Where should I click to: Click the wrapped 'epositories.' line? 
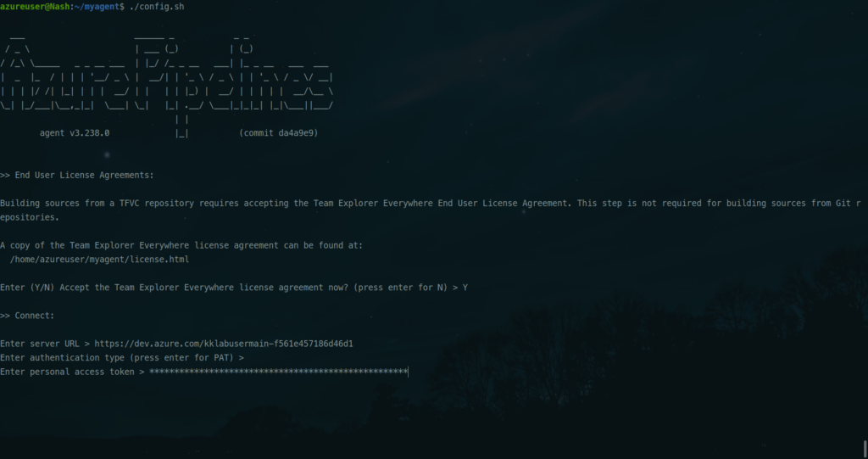tap(31, 217)
